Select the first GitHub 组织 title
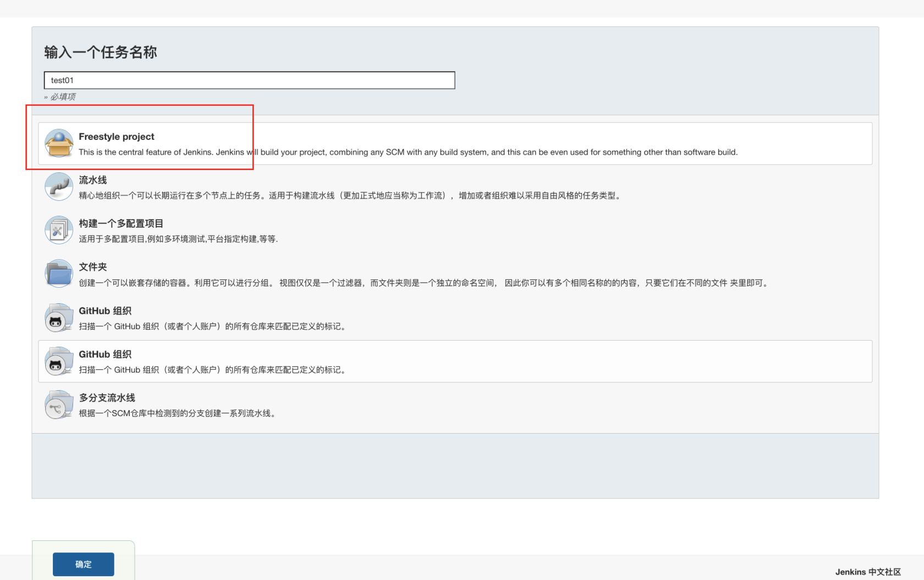Image resolution: width=924 pixels, height=580 pixels. [105, 311]
